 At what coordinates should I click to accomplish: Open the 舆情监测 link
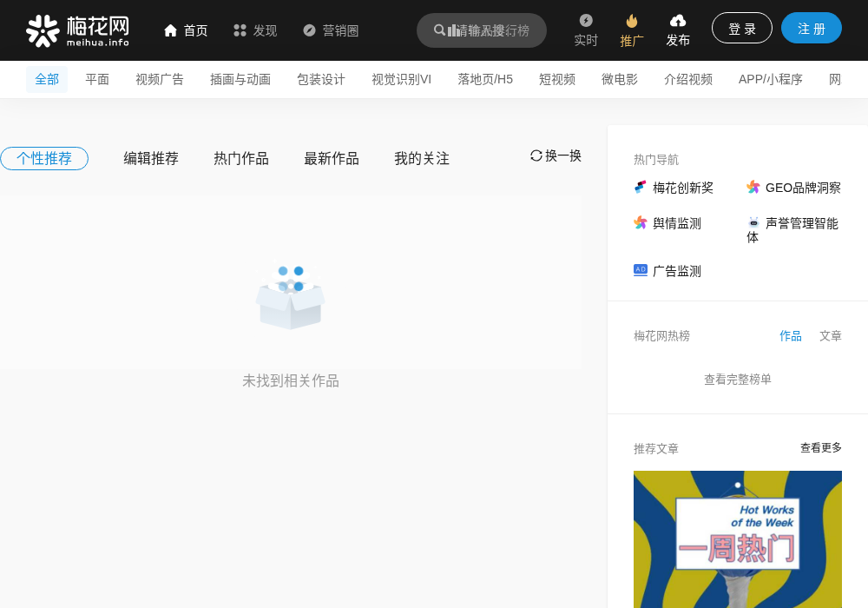(667, 223)
